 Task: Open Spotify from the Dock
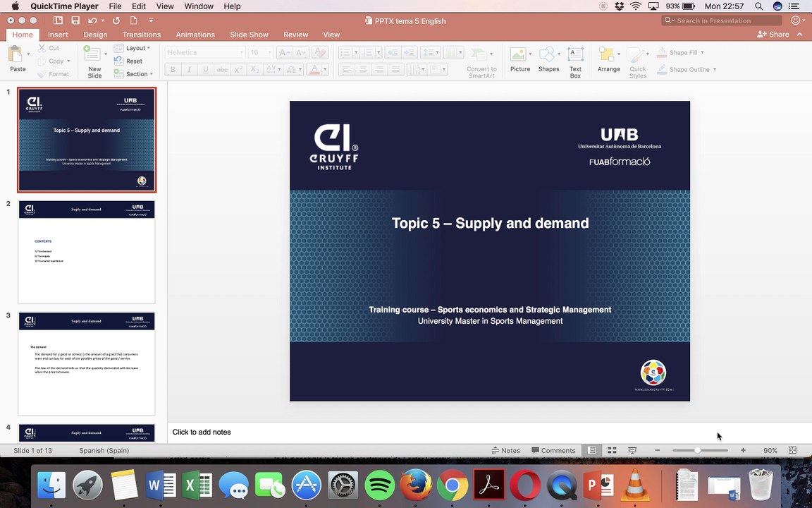point(380,485)
